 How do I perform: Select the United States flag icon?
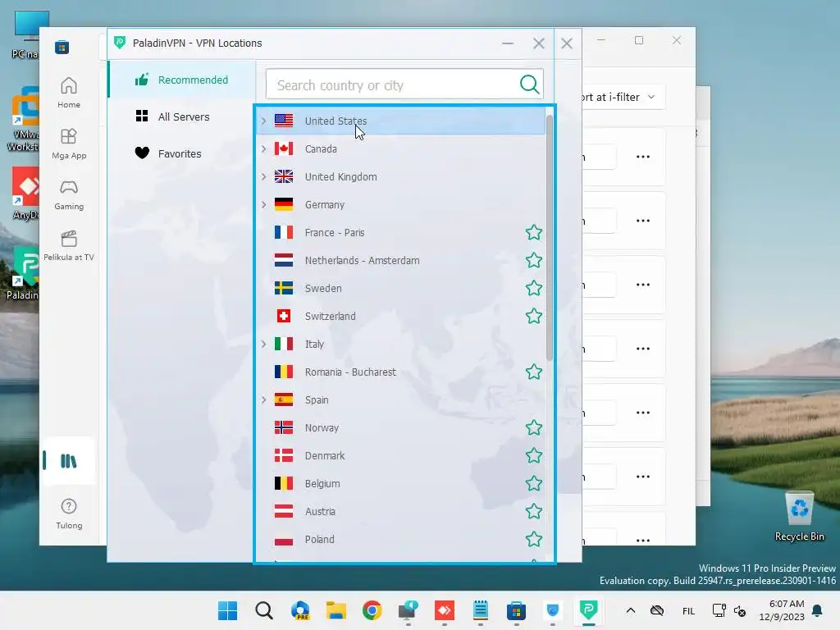pos(284,121)
